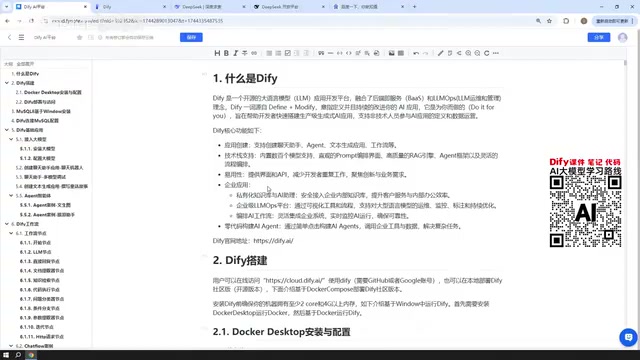This screenshot has width=640, height=360.
Task: Toggle bold formatting in editor toolbar
Action: click(x=226, y=53)
